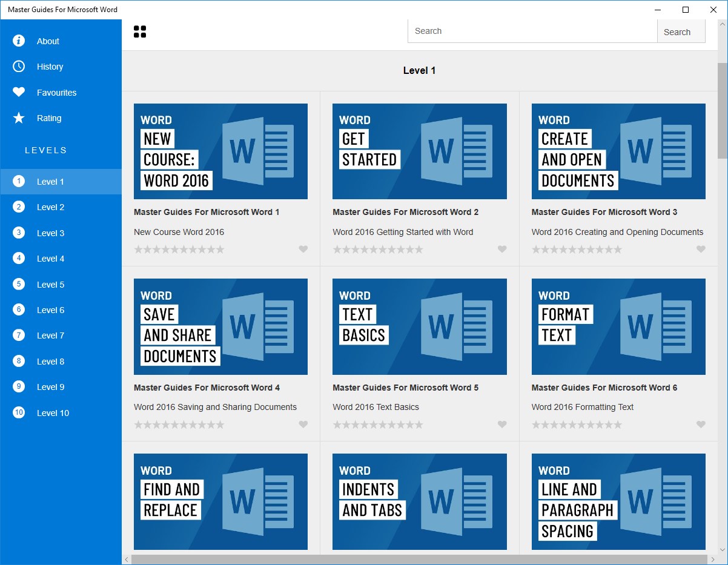Screen dimensions: 728x565
Task: Select Level 8 in the sidebar
Action: click(x=61, y=362)
